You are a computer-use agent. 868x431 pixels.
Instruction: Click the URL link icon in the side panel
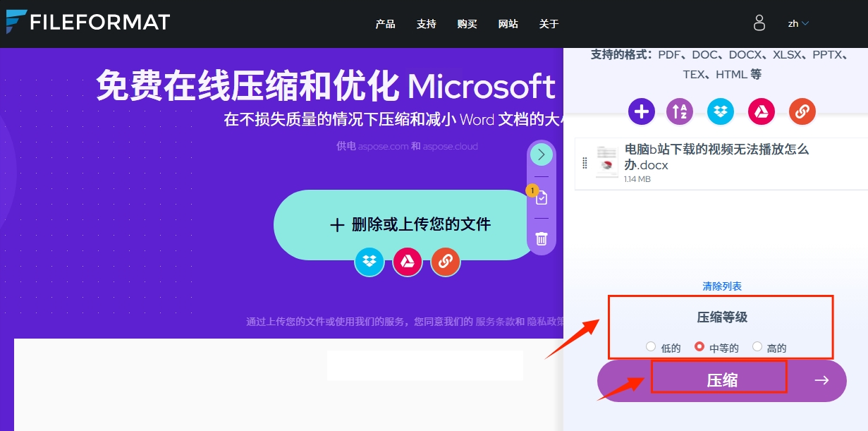point(802,111)
